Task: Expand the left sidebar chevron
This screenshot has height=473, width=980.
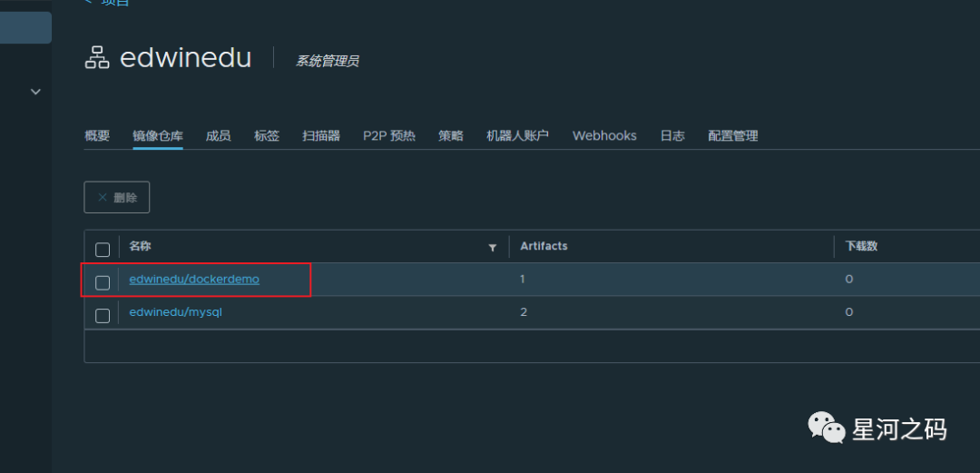Action: click(35, 92)
